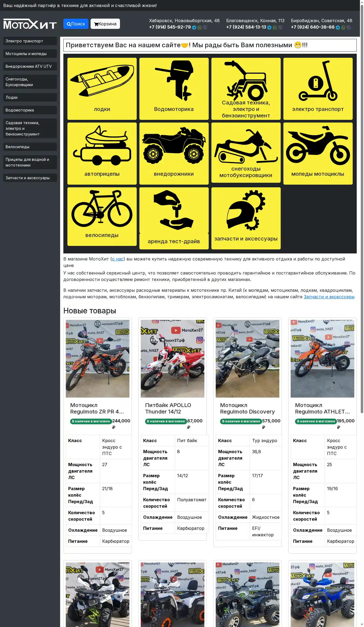Screen dimensions: 364x627
Task: Open the лодки boat category tile
Action: tap(102, 89)
